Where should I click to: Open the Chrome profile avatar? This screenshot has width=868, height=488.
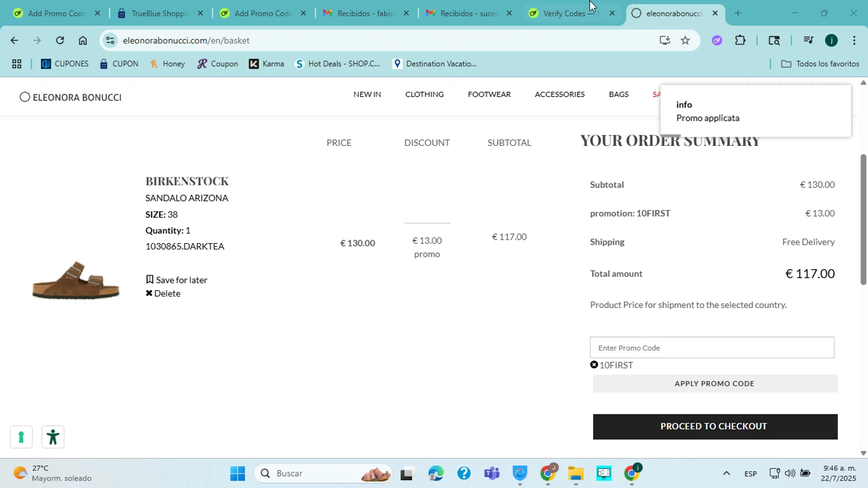832,41
